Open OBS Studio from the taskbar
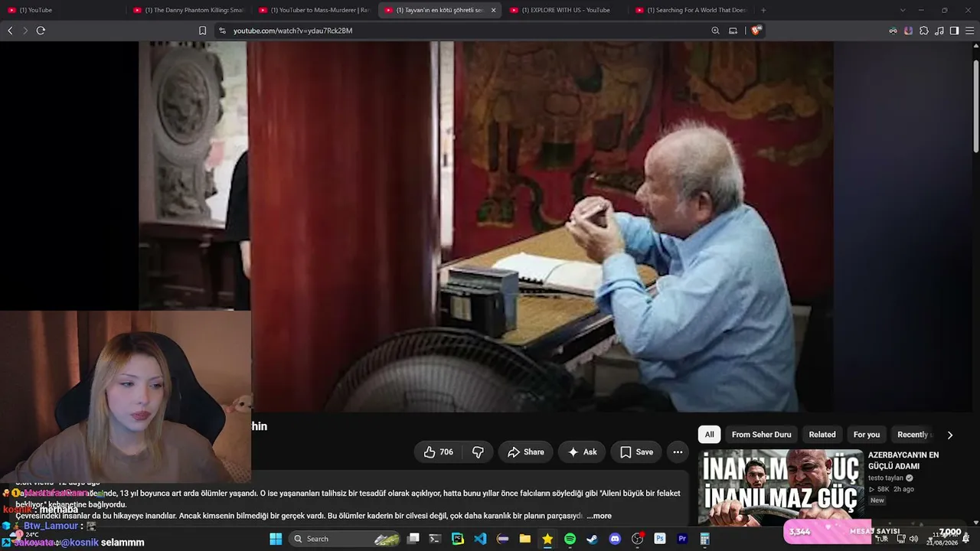 tap(637, 539)
